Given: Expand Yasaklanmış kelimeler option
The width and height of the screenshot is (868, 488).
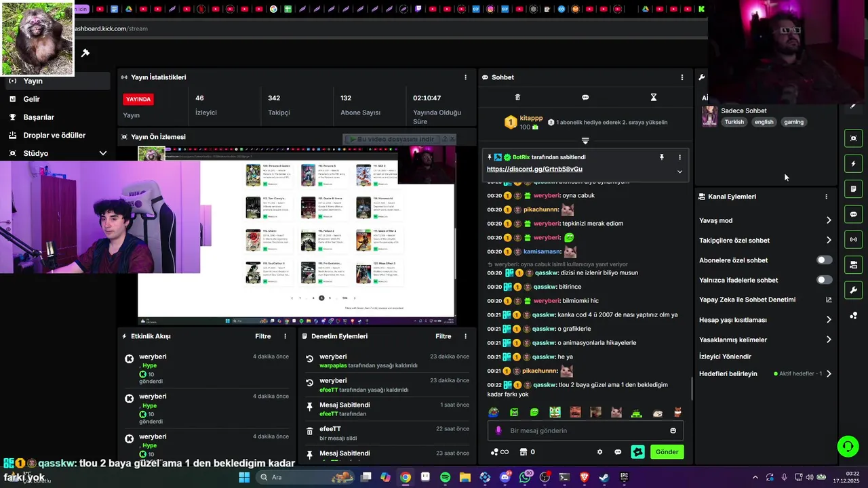Looking at the screenshot, I should 829,340.
